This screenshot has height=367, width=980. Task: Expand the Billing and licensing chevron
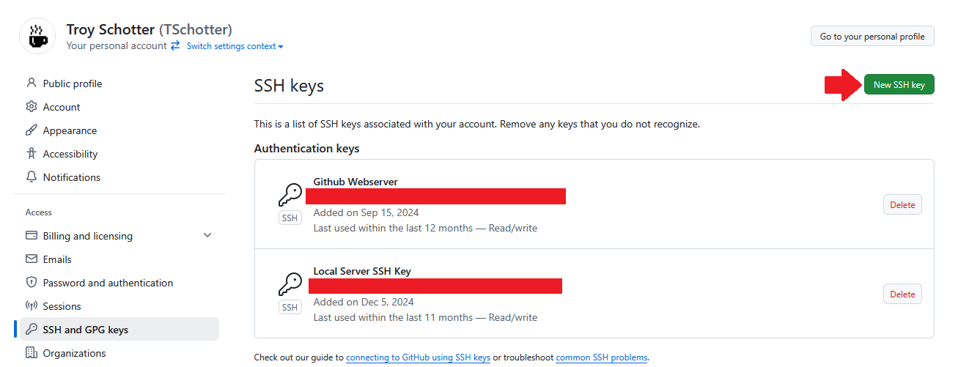[x=207, y=236]
